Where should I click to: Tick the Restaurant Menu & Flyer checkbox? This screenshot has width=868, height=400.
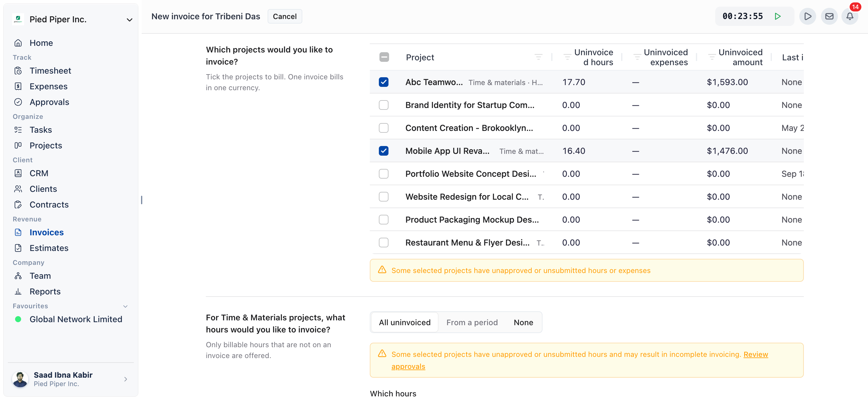tap(383, 243)
